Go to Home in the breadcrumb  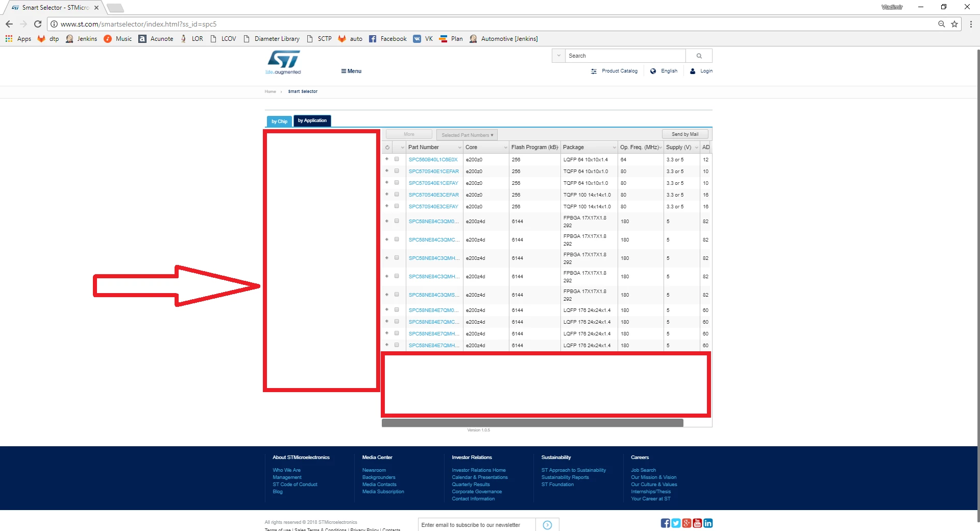(x=270, y=92)
